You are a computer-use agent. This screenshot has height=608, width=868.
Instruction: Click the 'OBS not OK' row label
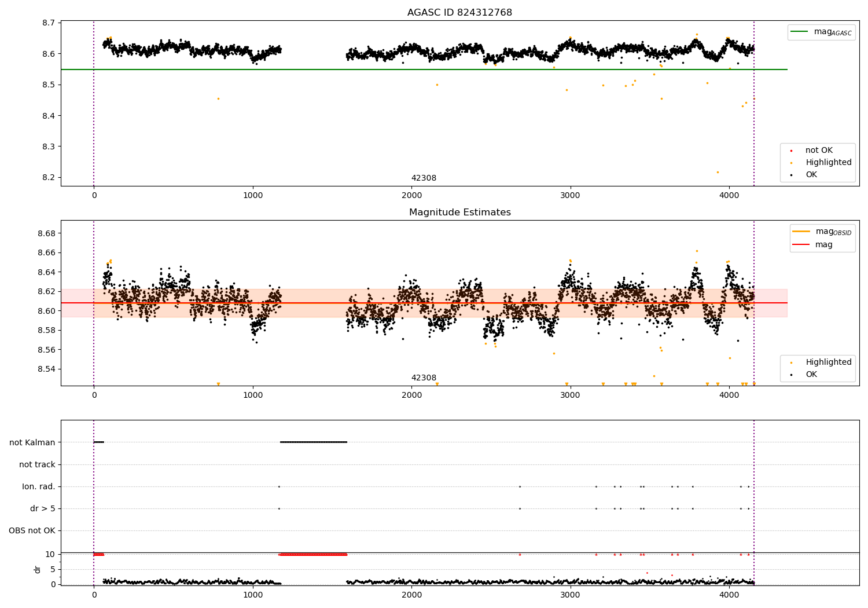[32, 530]
